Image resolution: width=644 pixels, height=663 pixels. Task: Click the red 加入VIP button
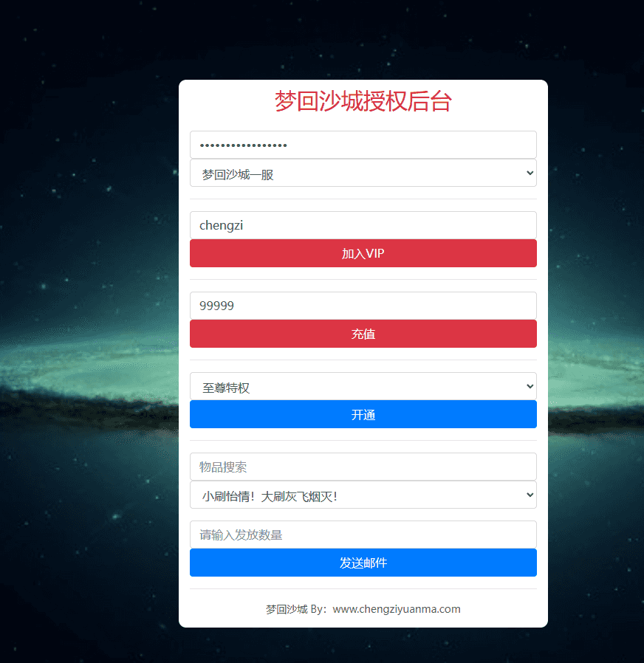[363, 253]
